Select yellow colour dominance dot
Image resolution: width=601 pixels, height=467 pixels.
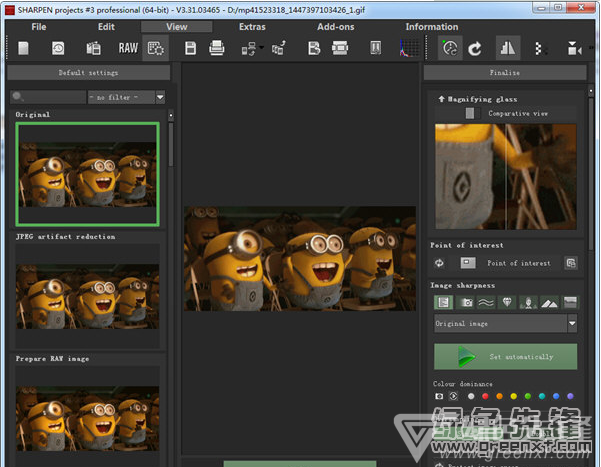pos(514,396)
